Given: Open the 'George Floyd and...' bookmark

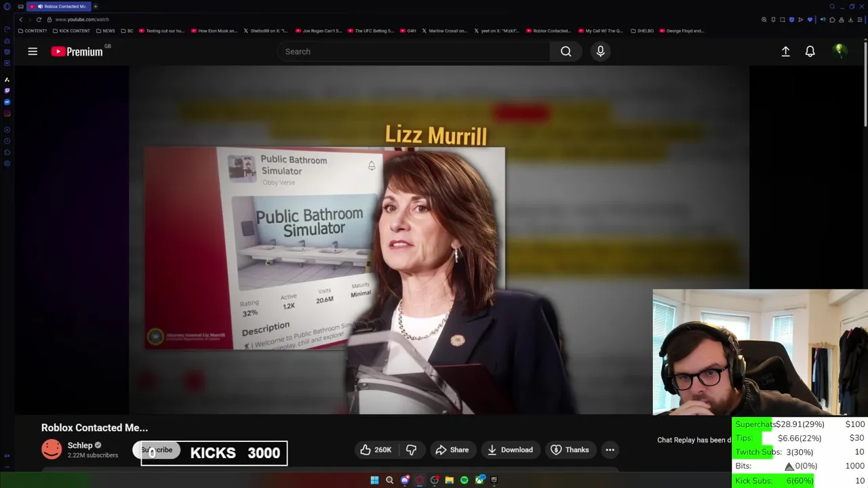Looking at the screenshot, I should (x=682, y=30).
